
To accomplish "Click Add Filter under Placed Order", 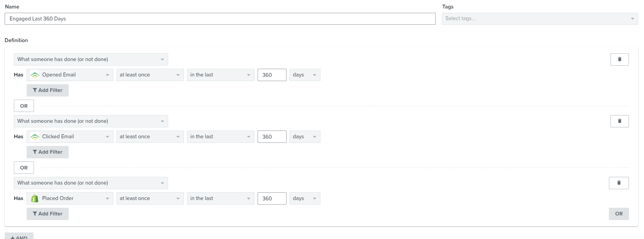I will (x=47, y=214).
